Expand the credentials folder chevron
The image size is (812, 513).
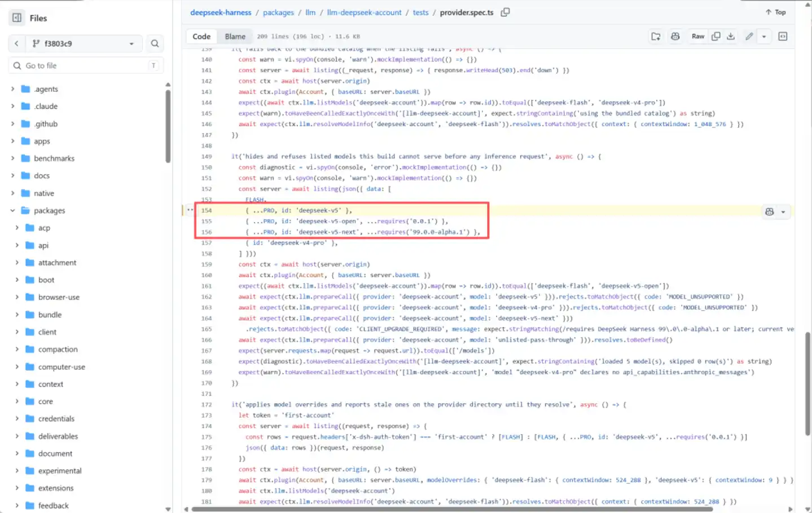pyautogui.click(x=17, y=419)
